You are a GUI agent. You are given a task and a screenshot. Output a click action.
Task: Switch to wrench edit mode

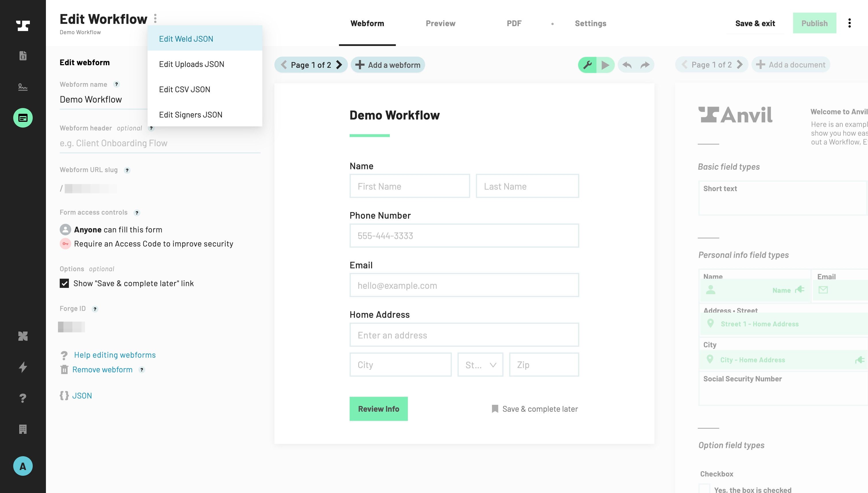click(x=587, y=65)
